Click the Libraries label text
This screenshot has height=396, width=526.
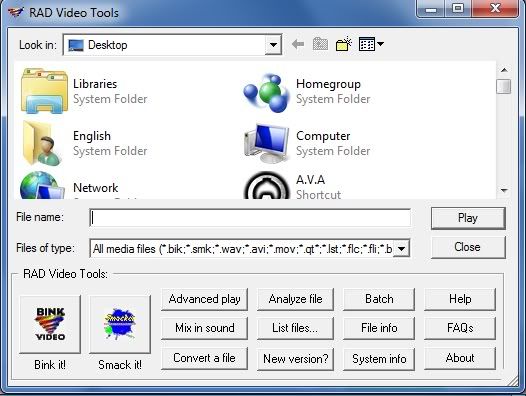[x=95, y=84]
